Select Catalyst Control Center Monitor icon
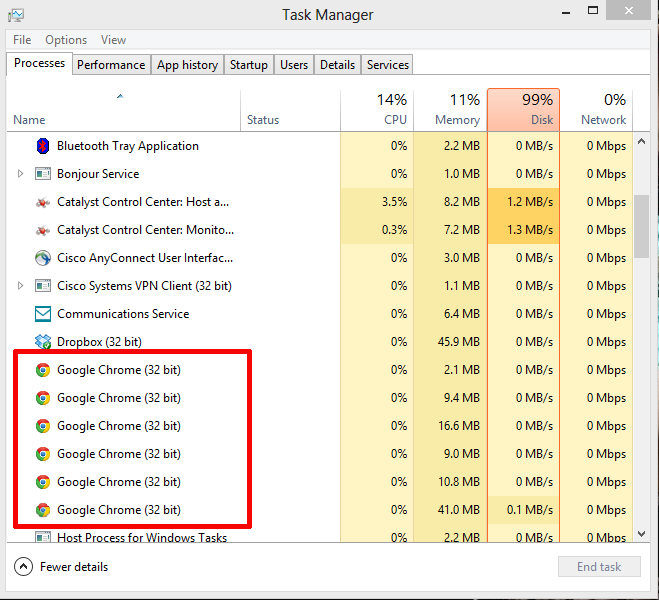Image resolution: width=659 pixels, height=600 pixels. (x=43, y=230)
